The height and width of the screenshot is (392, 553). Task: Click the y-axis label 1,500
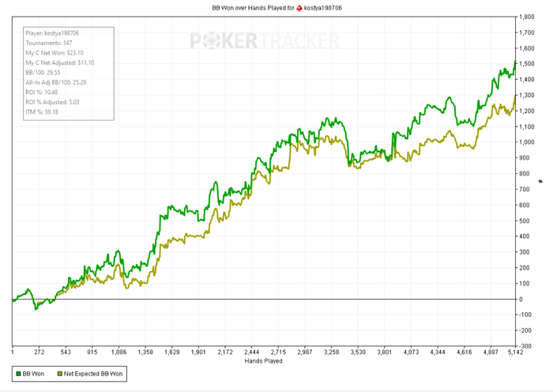(x=527, y=64)
